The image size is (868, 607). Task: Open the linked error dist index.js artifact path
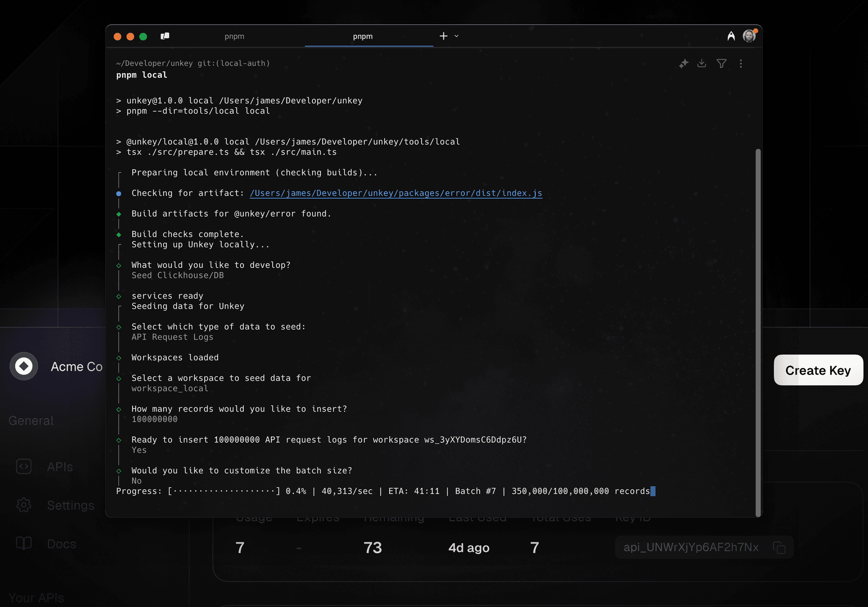click(x=396, y=193)
